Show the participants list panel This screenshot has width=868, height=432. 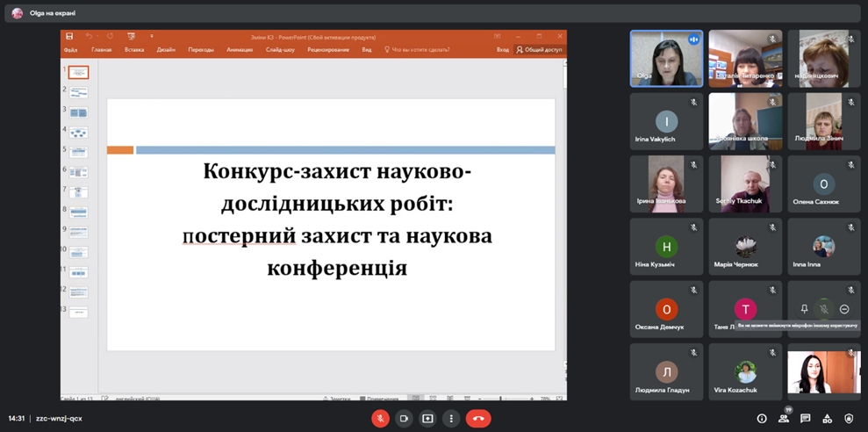point(784,419)
